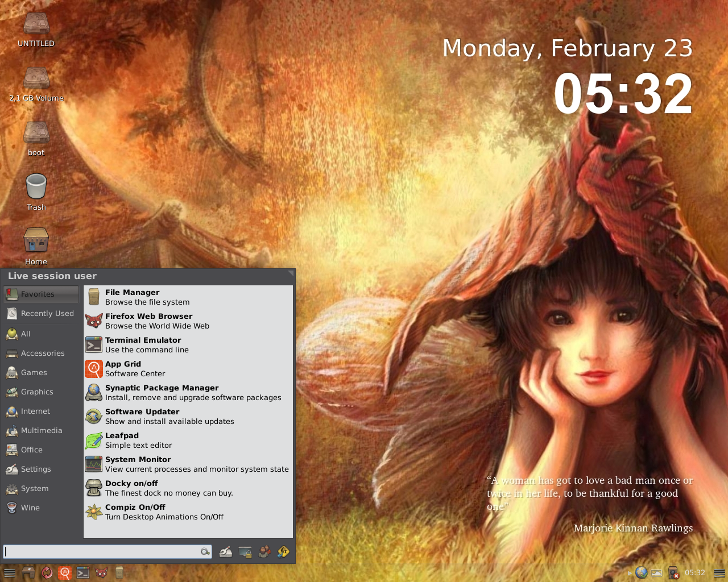Open the File Manager favorite
Viewport: 728px width, 582px height.
[x=188, y=297]
